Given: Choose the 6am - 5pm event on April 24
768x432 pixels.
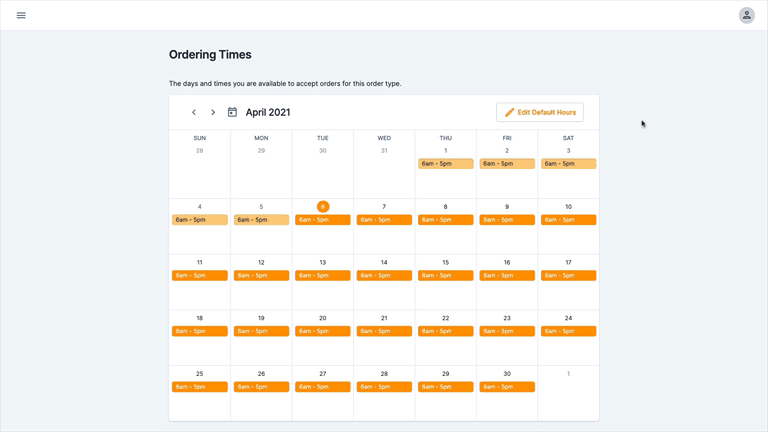Looking at the screenshot, I should tap(568, 331).
